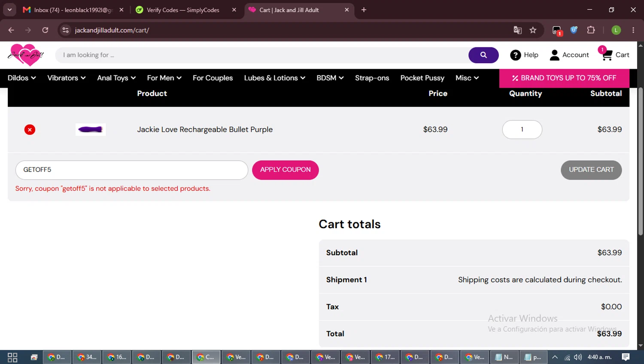Viewport: 644px width, 364px height.
Task: Expand the Dildos menu
Action: click(21, 78)
